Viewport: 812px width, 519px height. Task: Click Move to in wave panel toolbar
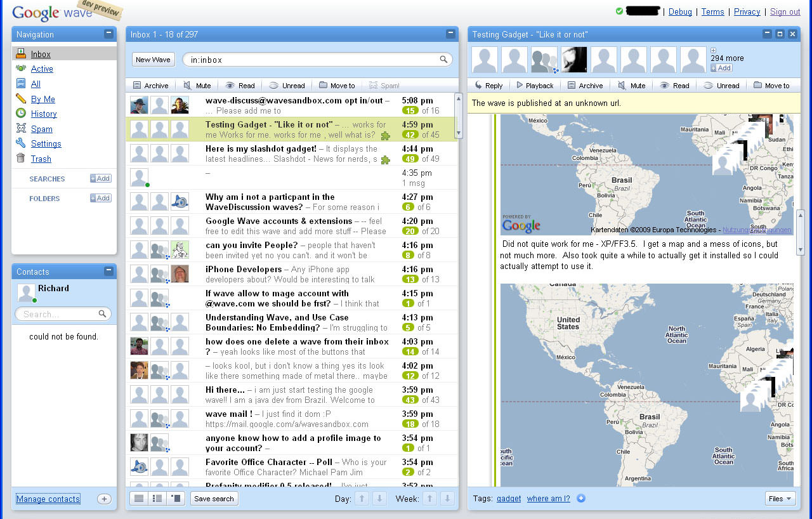click(771, 86)
